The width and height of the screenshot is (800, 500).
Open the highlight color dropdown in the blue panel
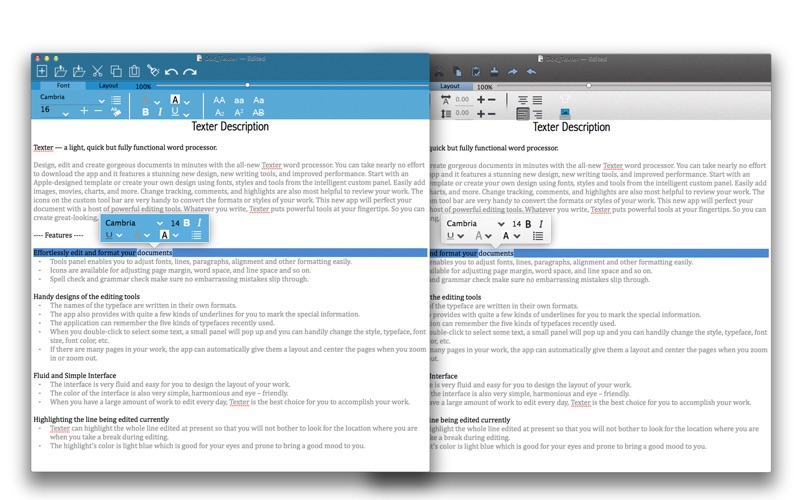coord(187,103)
